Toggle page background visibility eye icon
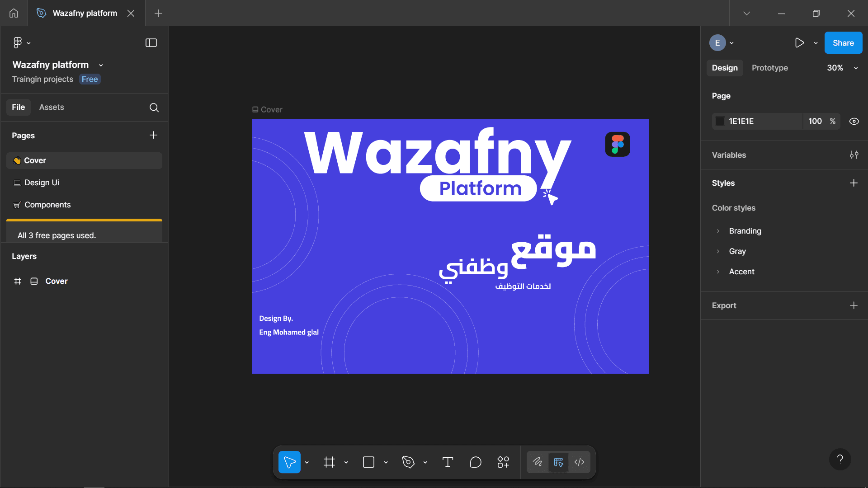The width and height of the screenshot is (868, 488). [x=854, y=121]
